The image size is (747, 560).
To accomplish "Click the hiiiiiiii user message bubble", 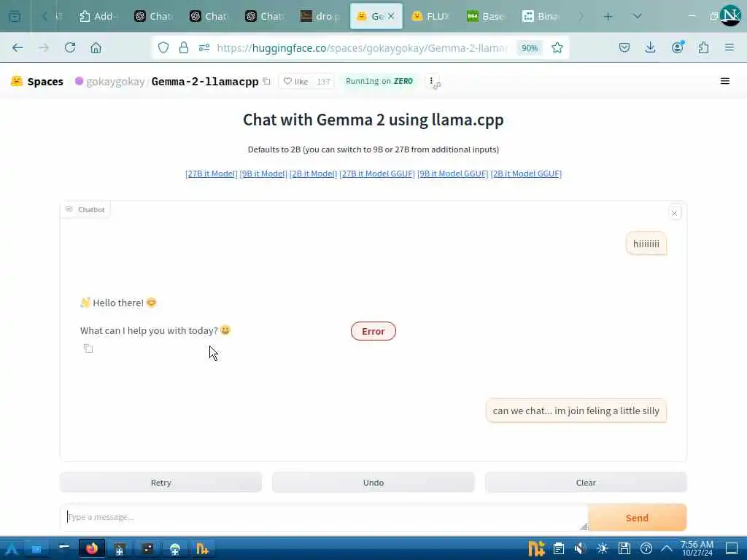I will pyautogui.click(x=646, y=244).
